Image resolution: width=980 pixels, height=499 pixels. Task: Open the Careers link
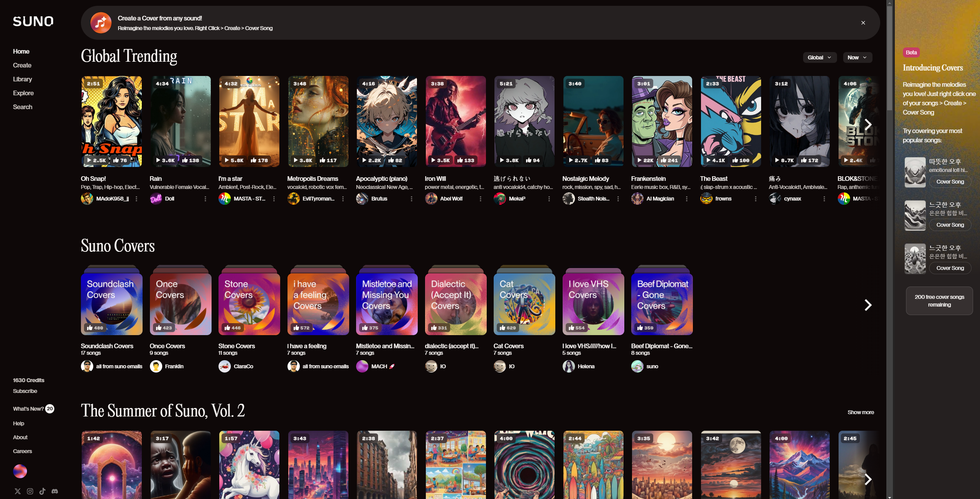23,451
